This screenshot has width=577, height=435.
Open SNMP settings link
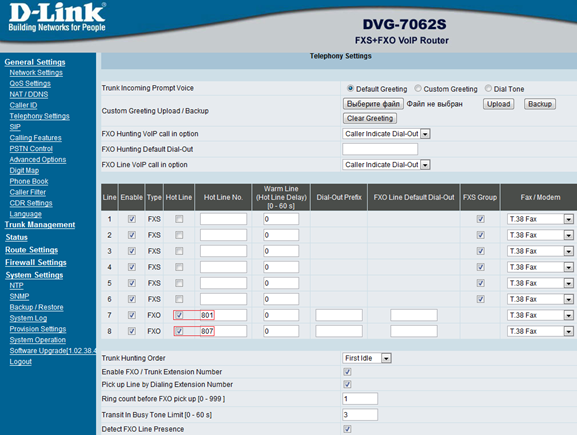tap(20, 296)
